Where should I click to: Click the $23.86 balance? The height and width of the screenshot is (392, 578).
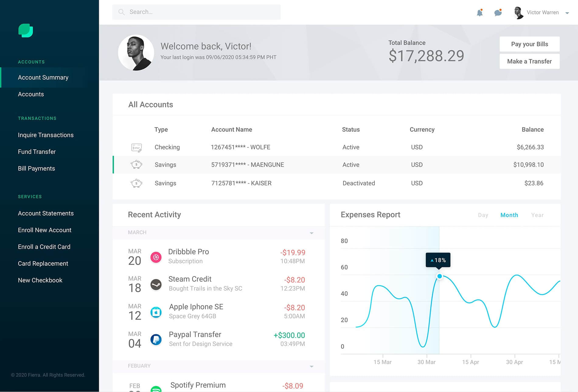coord(534,183)
